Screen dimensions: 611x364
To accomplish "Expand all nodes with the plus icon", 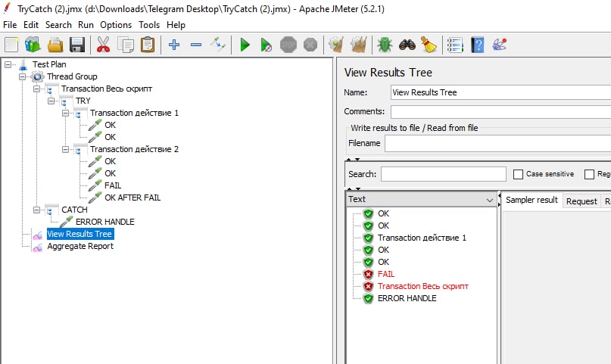I will tap(174, 45).
